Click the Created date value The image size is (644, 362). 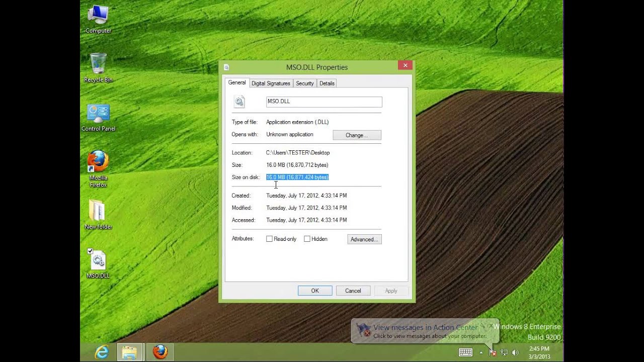[x=306, y=195]
